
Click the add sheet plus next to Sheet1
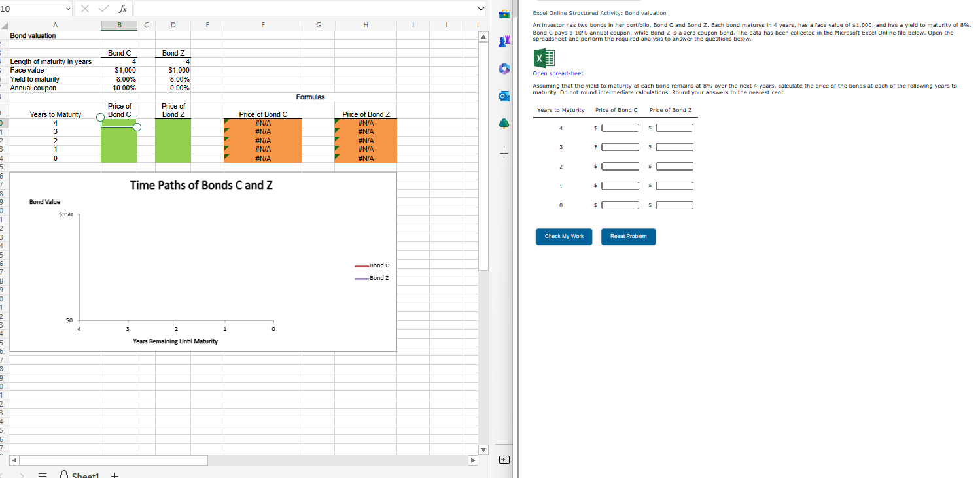point(114,475)
